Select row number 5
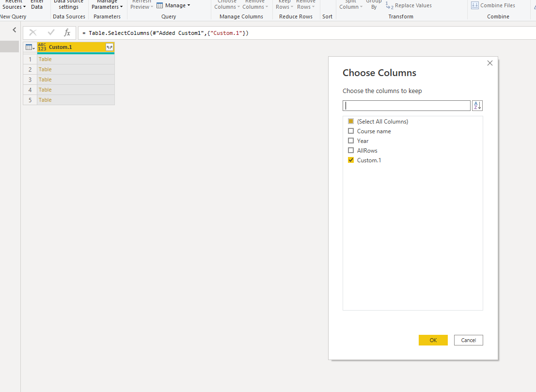 click(30, 100)
